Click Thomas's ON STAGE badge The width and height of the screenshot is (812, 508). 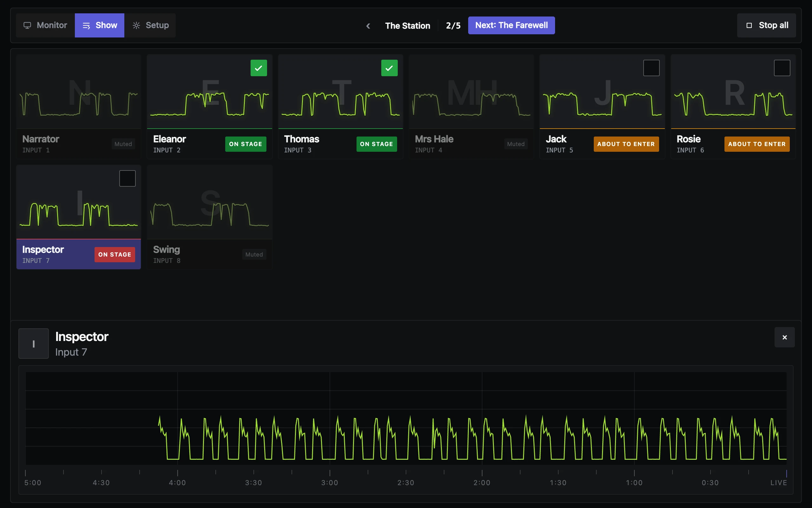coord(377,144)
